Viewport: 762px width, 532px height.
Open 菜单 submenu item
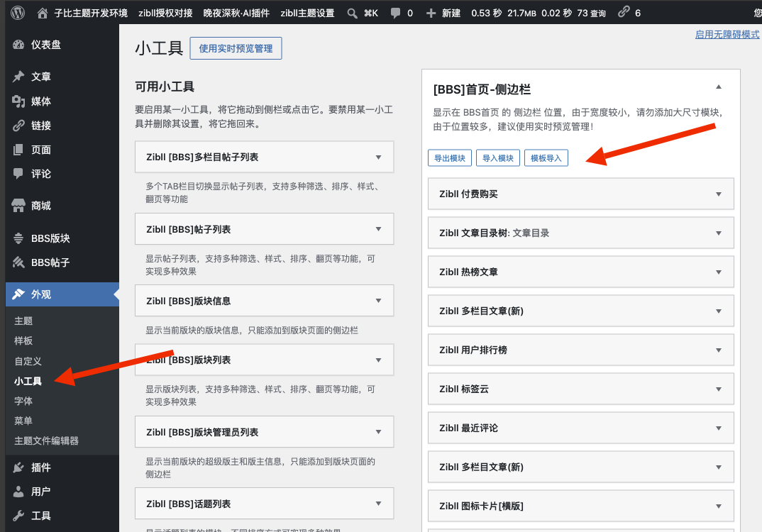pos(23,421)
